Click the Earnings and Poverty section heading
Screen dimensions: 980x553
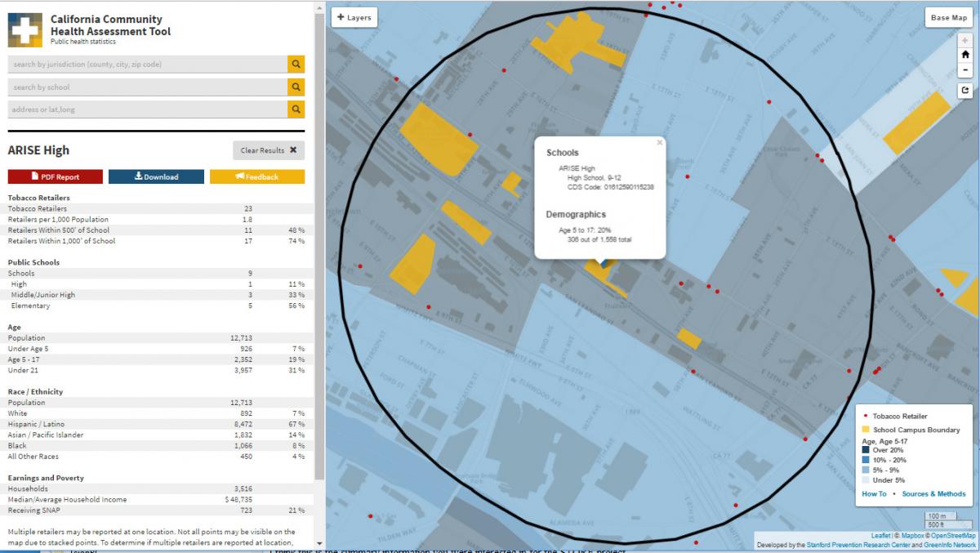[46, 478]
